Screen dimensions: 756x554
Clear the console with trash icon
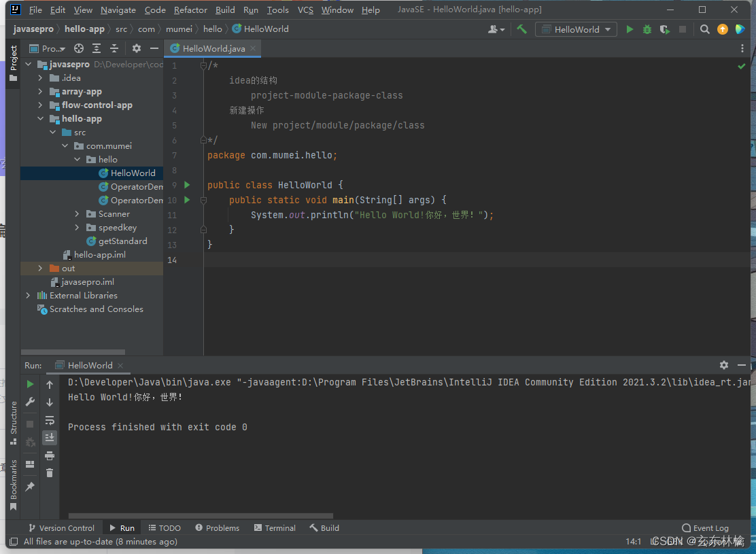click(x=50, y=473)
